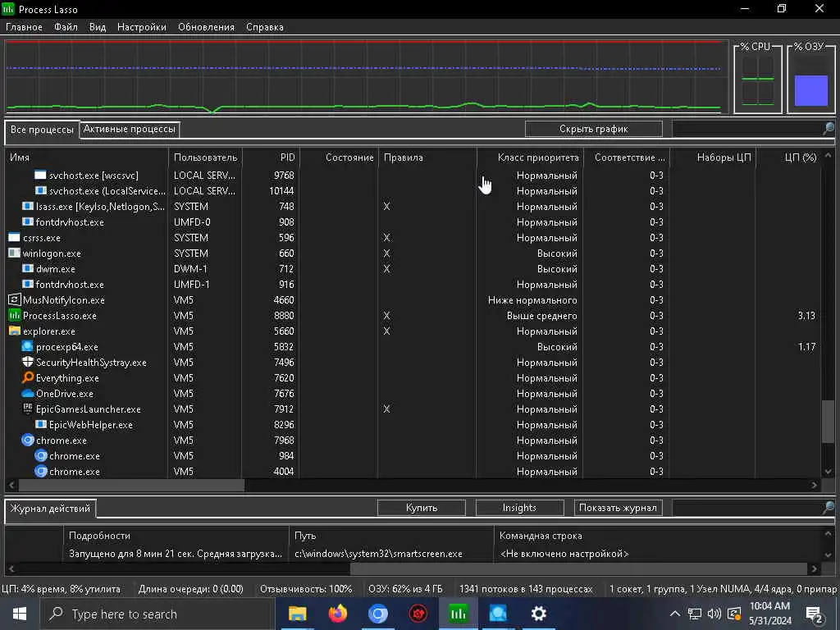Viewport: 840px width, 630px height.
Task: Click the winlogon.exe process icon
Action: coord(15,253)
